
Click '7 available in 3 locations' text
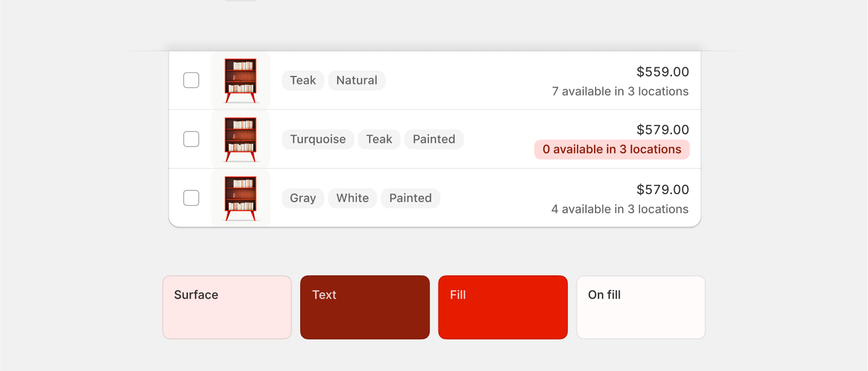click(x=620, y=91)
